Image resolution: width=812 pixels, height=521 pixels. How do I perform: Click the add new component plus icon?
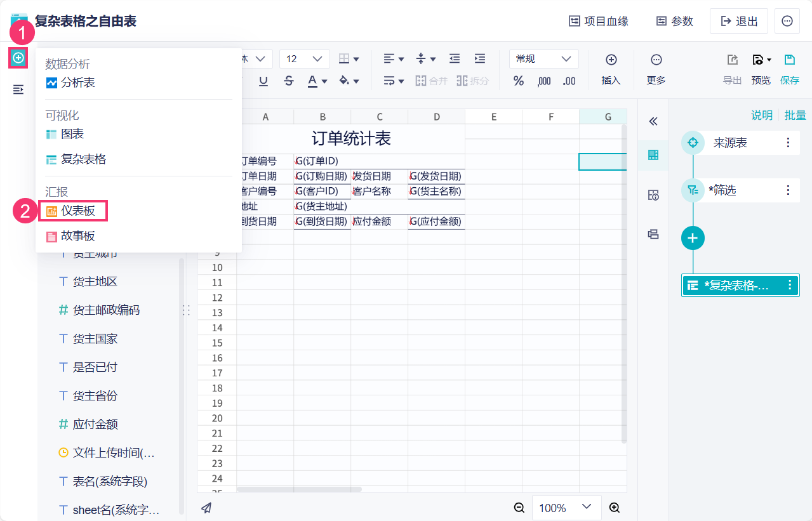(18, 58)
